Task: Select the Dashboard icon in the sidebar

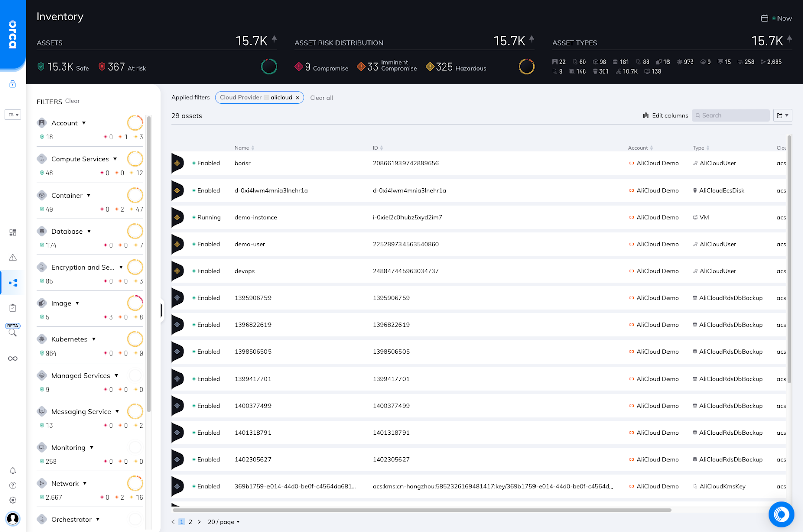Action: [13, 232]
